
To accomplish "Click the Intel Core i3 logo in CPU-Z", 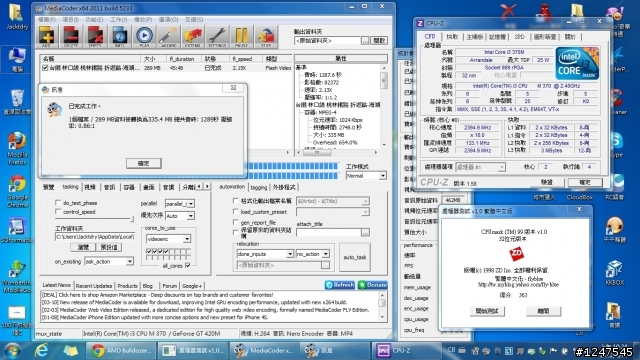I will (x=577, y=64).
